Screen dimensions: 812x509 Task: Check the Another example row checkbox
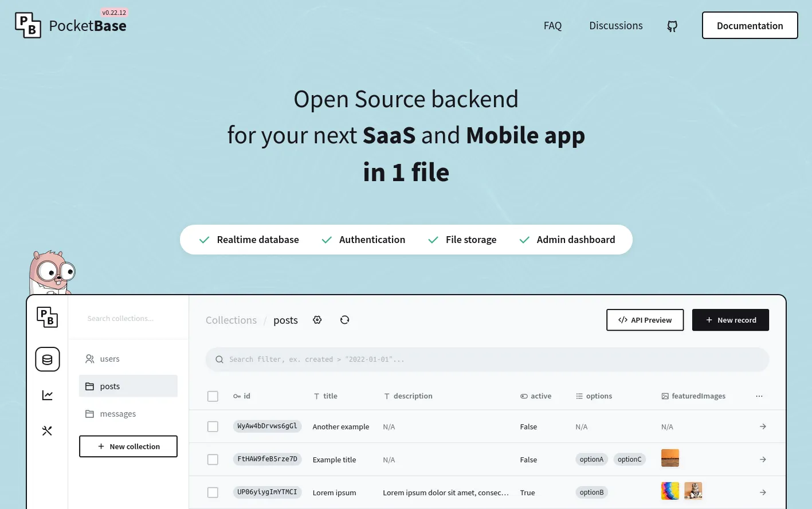click(213, 426)
